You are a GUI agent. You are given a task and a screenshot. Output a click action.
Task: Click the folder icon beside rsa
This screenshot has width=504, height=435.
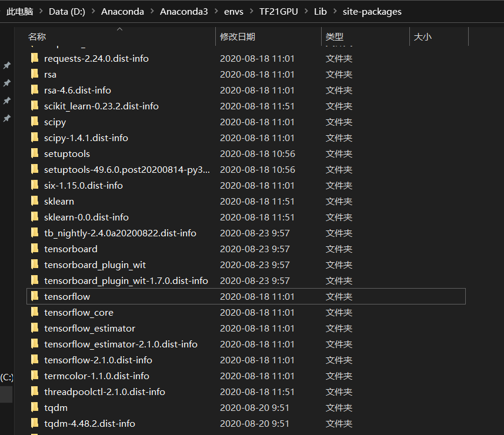[35, 74]
